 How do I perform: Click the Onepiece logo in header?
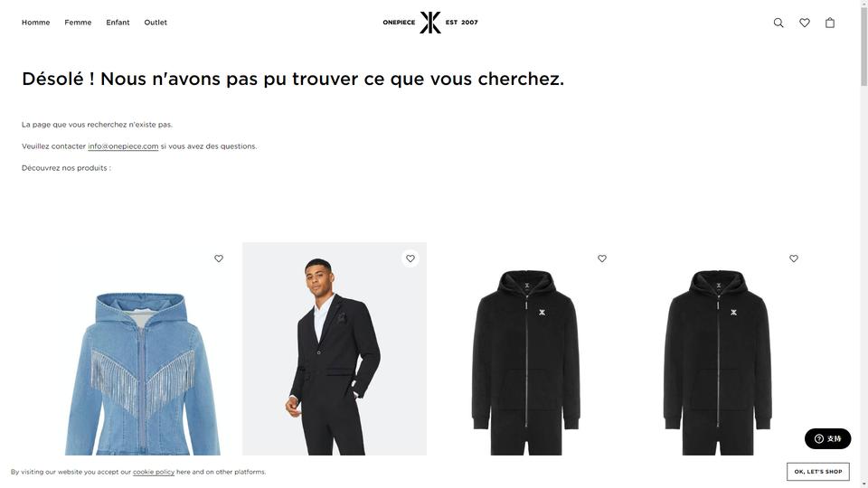pyautogui.click(x=430, y=22)
